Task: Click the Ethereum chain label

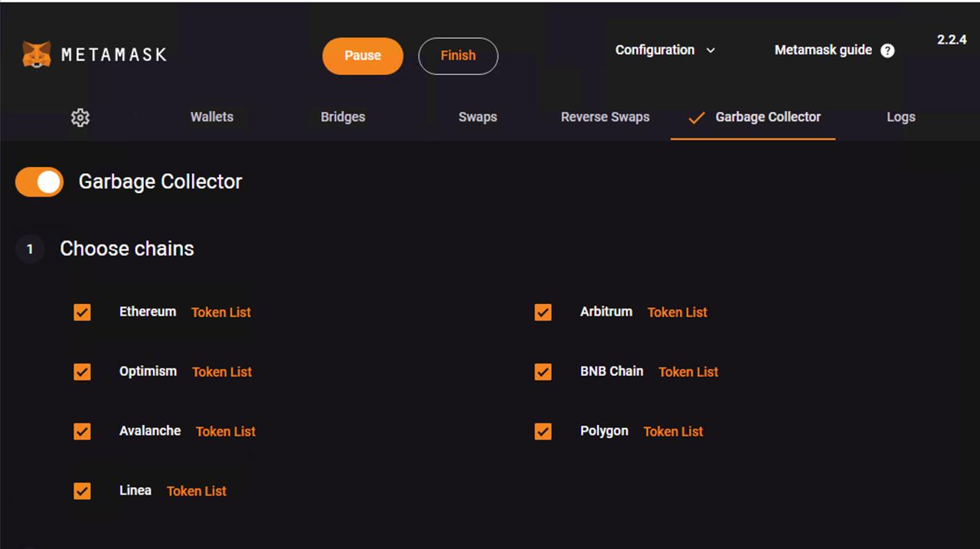Action: [148, 312]
